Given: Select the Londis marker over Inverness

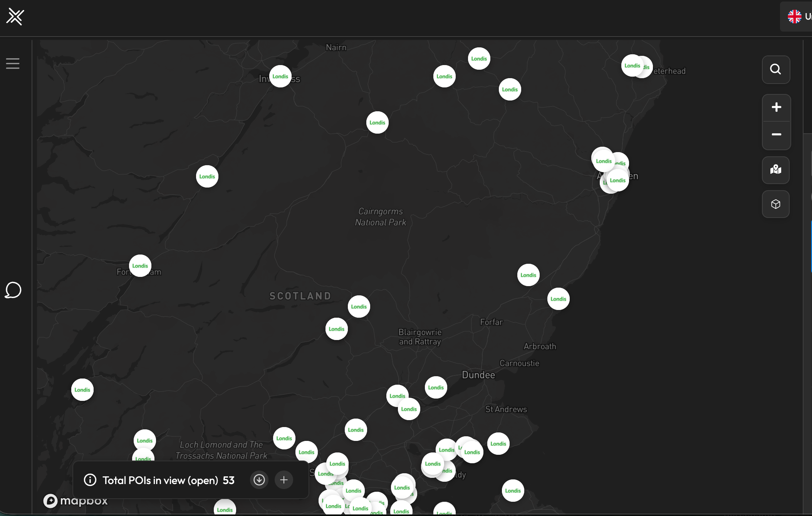Looking at the screenshot, I should pyautogui.click(x=280, y=76).
